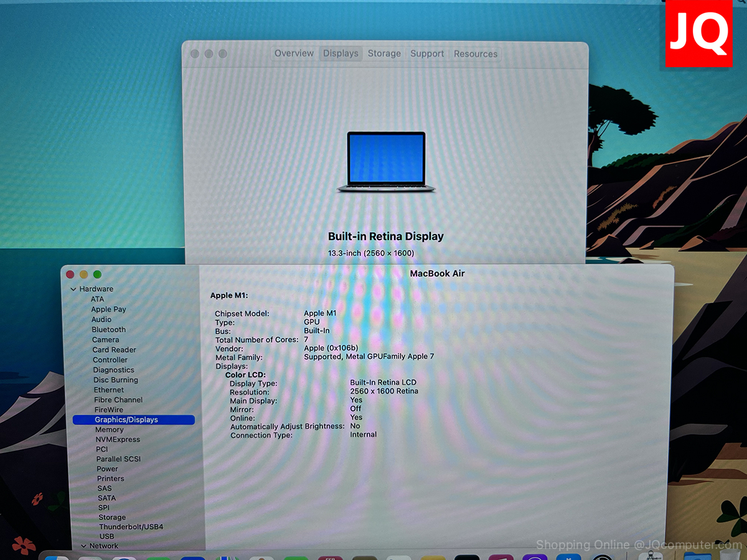Click the 'Apple M1:' section heading
This screenshot has height=560, width=747.
[229, 296]
